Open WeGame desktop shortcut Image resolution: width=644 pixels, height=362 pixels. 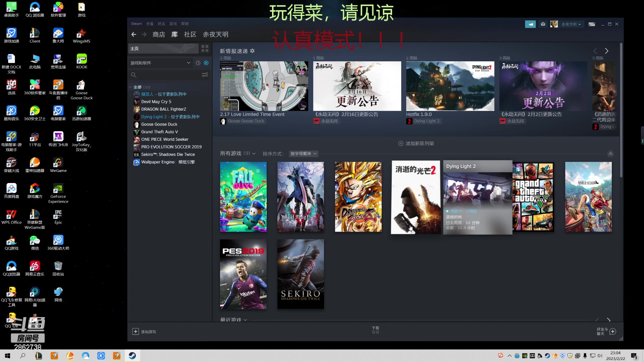[x=58, y=165]
